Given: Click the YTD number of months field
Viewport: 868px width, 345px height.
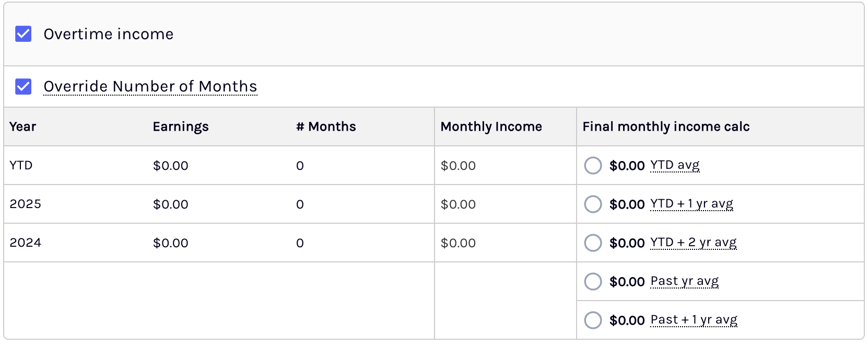Looking at the screenshot, I should (300, 166).
